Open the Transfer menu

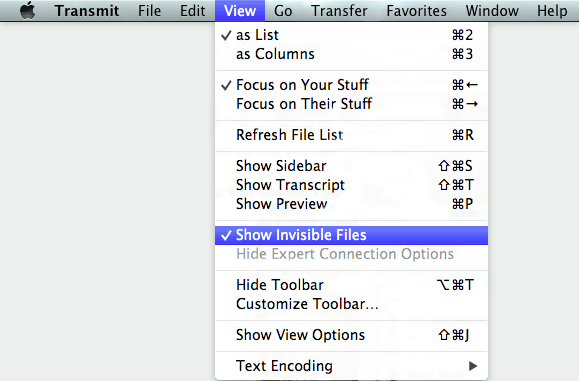tap(339, 11)
